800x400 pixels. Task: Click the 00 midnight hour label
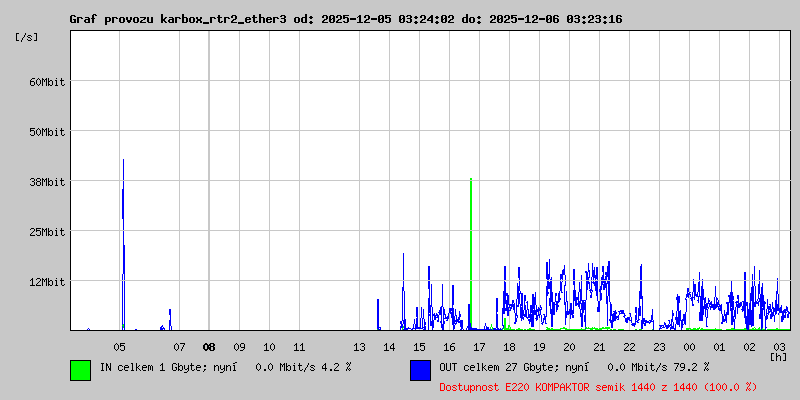(689, 347)
